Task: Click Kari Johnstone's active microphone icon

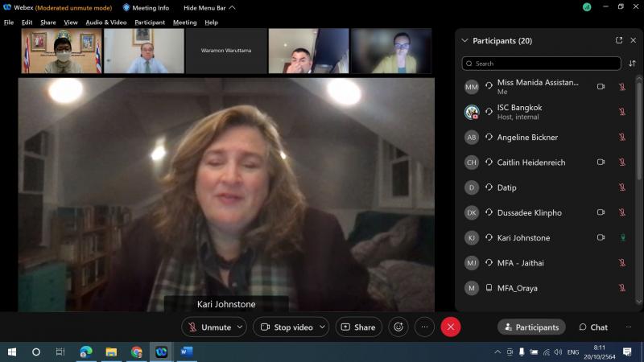Action: click(622, 237)
